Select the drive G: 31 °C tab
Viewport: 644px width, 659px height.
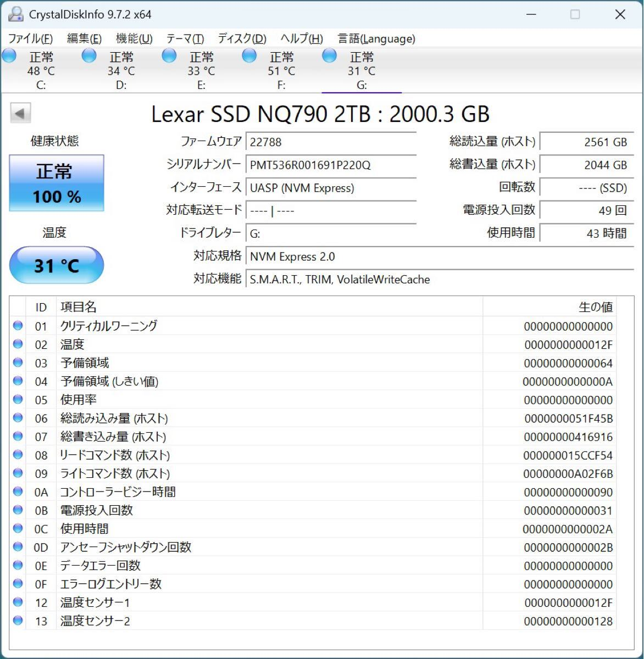[x=362, y=70]
